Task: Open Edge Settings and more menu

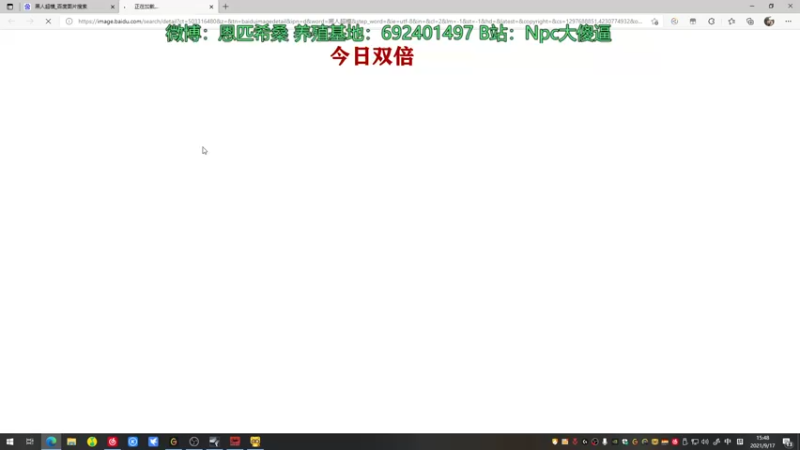Action: tap(788, 21)
